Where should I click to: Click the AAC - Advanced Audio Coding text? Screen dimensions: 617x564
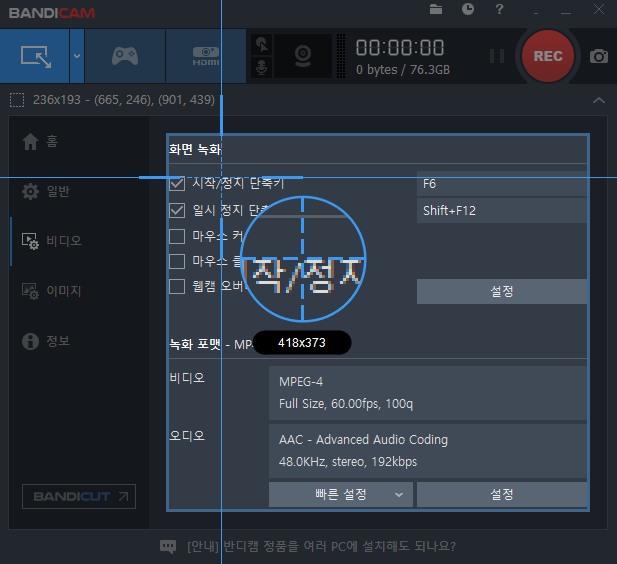point(363,440)
